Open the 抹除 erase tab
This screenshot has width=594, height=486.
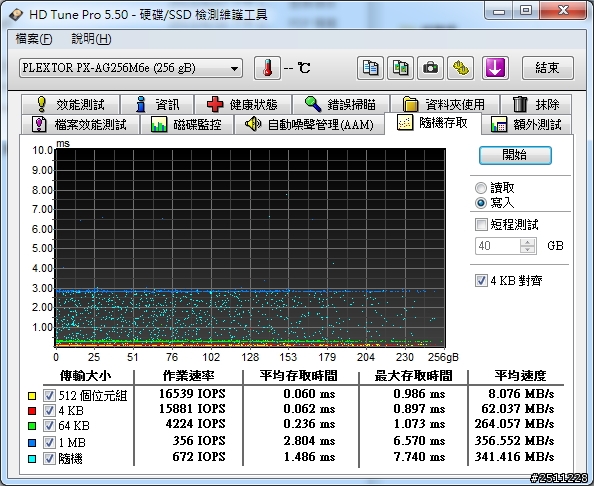536,105
